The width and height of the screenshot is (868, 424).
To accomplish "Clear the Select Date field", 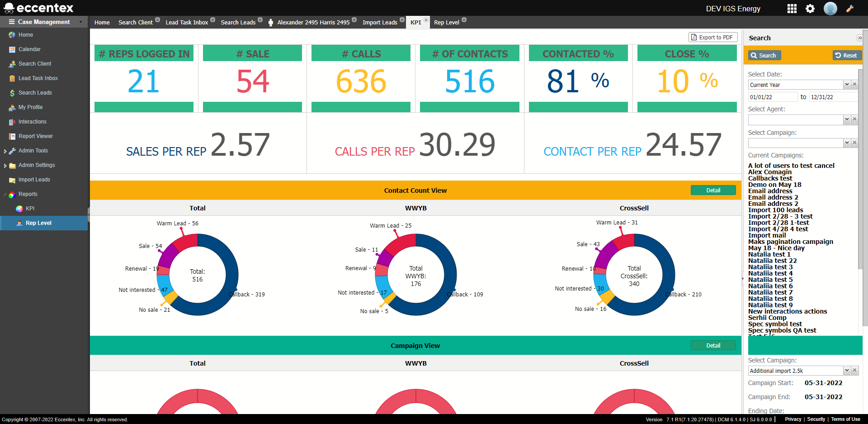I will (x=854, y=84).
